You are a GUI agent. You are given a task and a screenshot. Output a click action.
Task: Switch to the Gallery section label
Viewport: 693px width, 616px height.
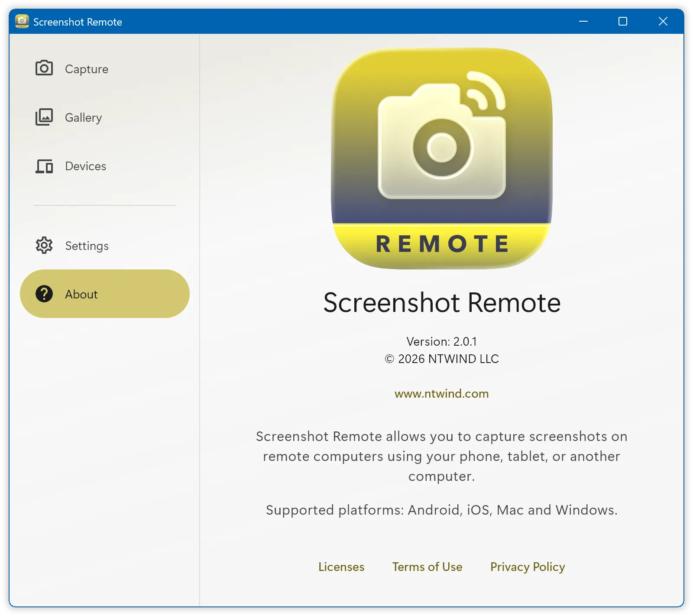[x=84, y=118]
